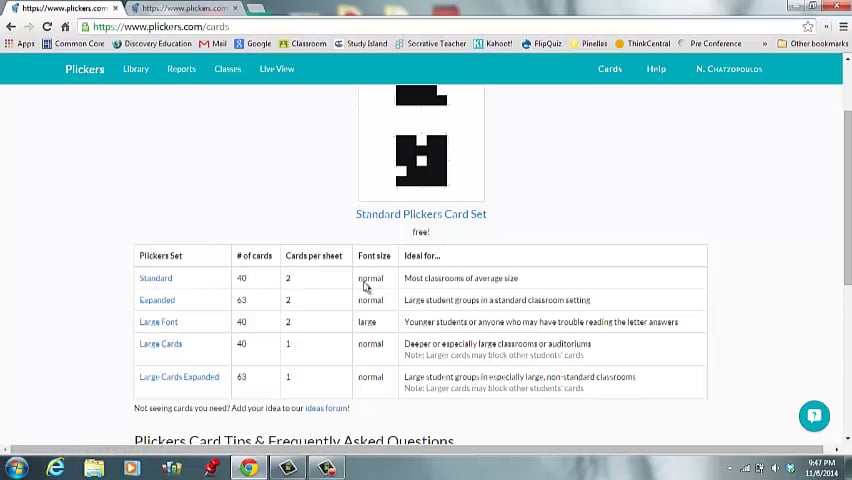Bookmark this page with the star icon

click(808, 27)
